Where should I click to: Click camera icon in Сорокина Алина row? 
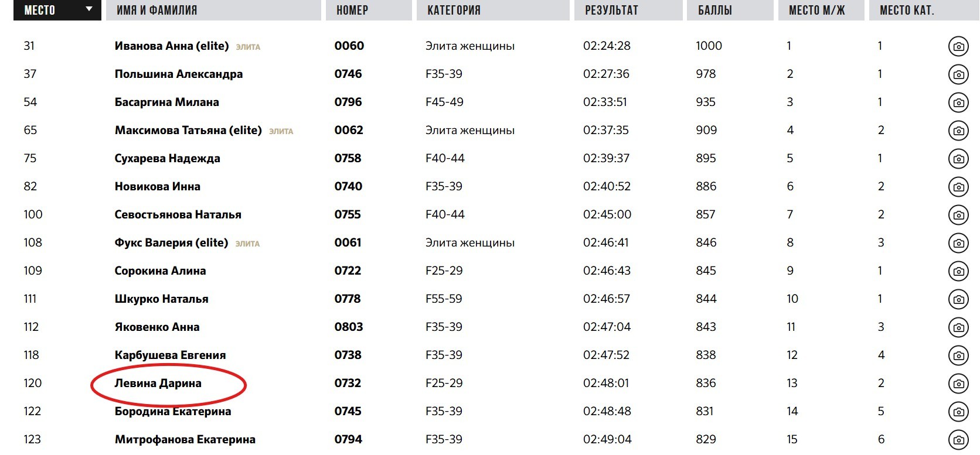coord(958,271)
